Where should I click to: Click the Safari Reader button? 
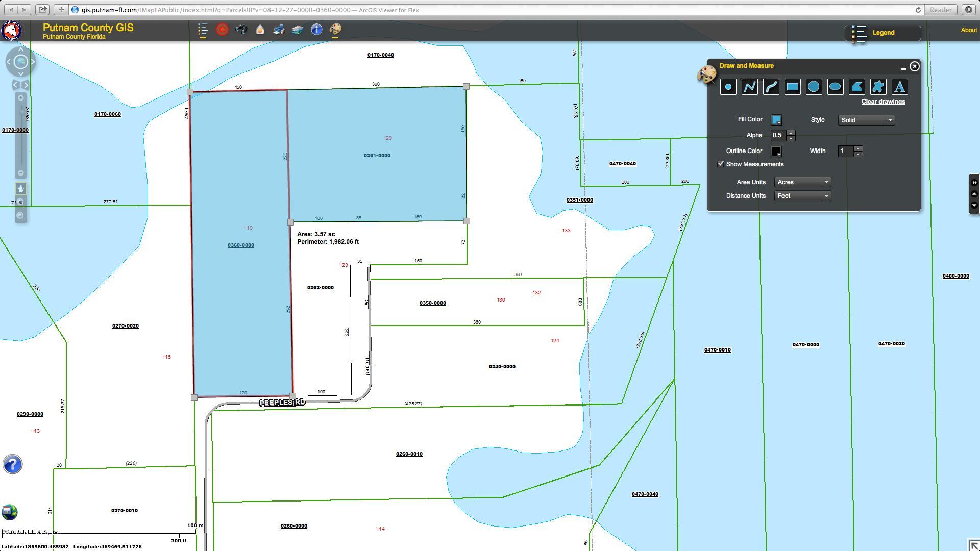(x=941, y=10)
